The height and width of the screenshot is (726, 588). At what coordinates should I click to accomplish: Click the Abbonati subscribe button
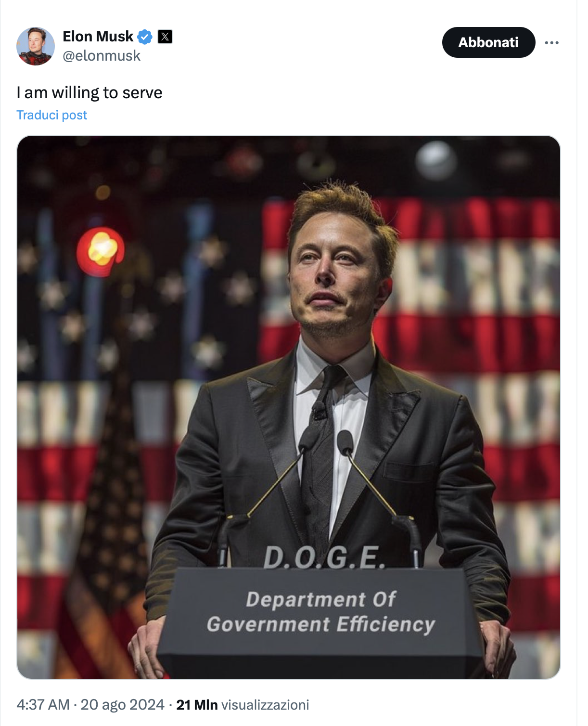488,42
